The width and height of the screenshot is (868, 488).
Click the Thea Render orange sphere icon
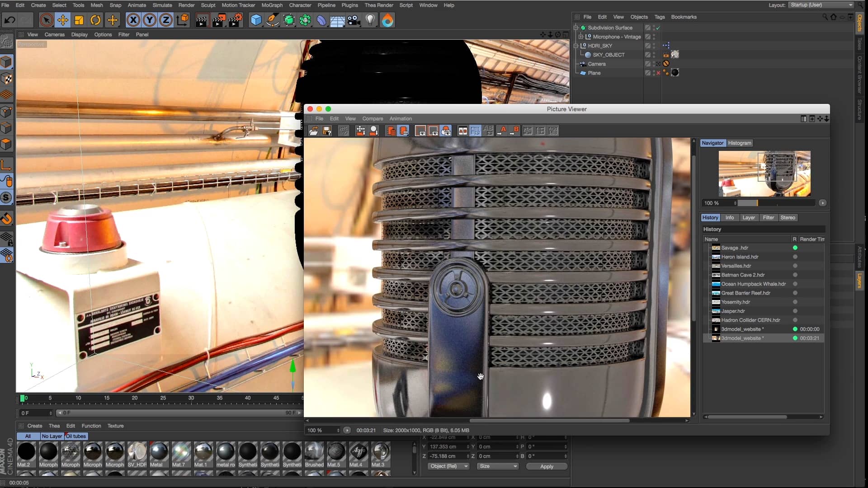[x=387, y=20]
